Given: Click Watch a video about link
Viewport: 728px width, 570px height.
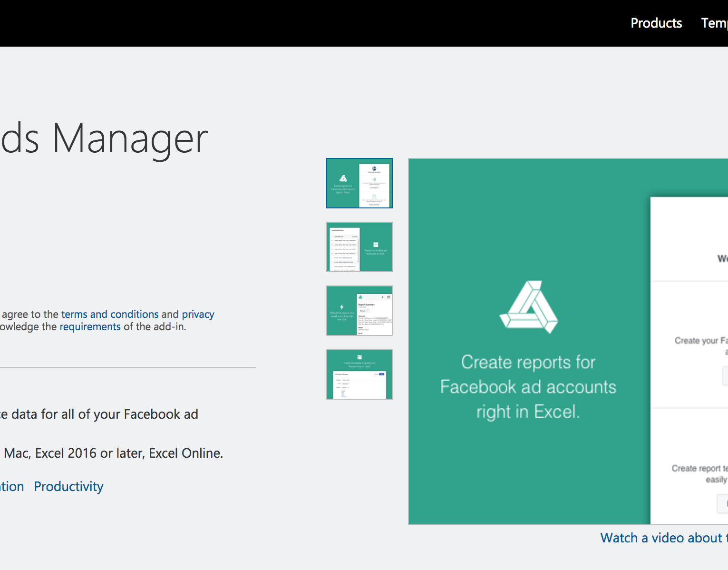Looking at the screenshot, I should (x=664, y=538).
